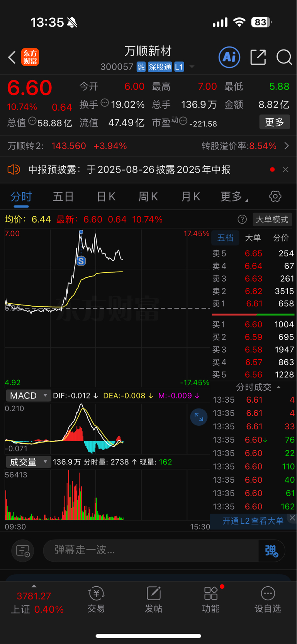Switch to the 分价 tab
297x644 pixels.
(281, 238)
